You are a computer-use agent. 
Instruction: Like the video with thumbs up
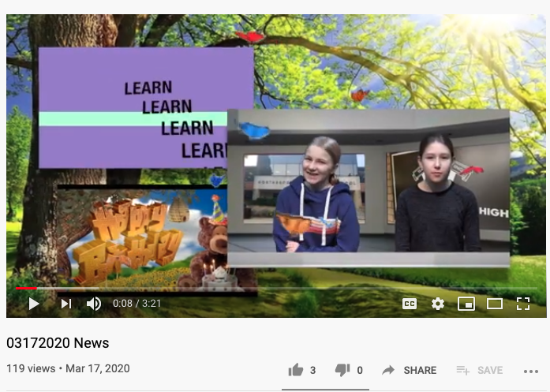click(x=295, y=370)
